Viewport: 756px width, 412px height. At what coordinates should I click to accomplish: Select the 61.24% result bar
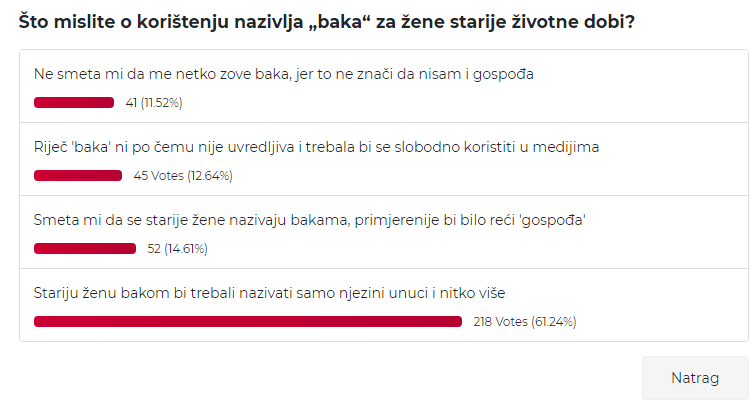[x=248, y=321]
